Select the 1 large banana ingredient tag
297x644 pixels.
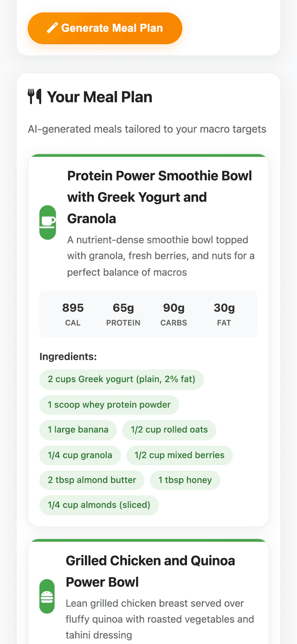tap(78, 430)
